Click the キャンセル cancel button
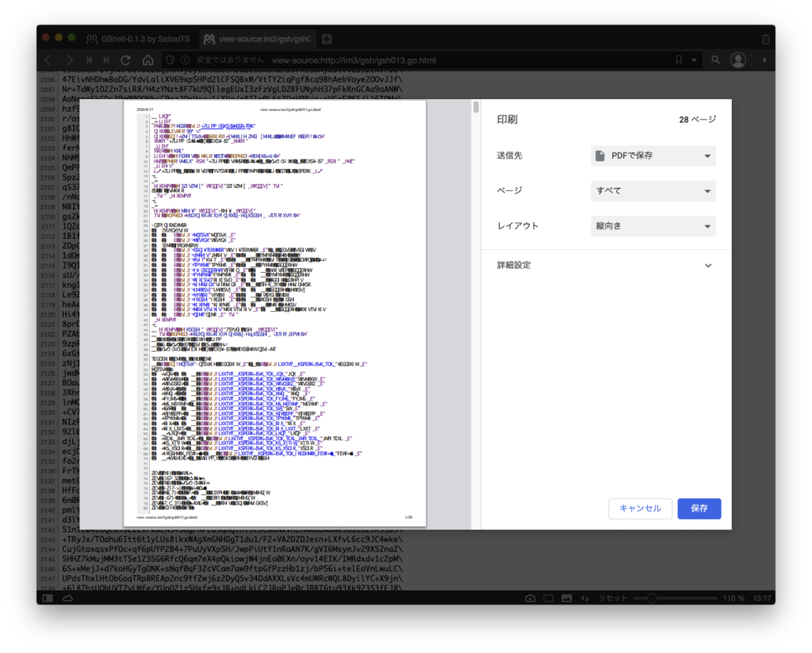This screenshot has width=812, height=653. [640, 509]
